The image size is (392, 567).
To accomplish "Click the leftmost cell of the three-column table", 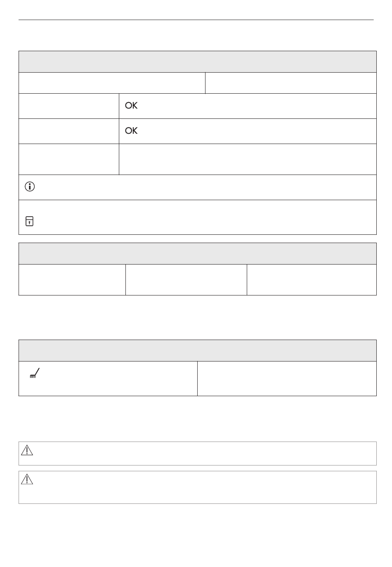I will point(72,280).
